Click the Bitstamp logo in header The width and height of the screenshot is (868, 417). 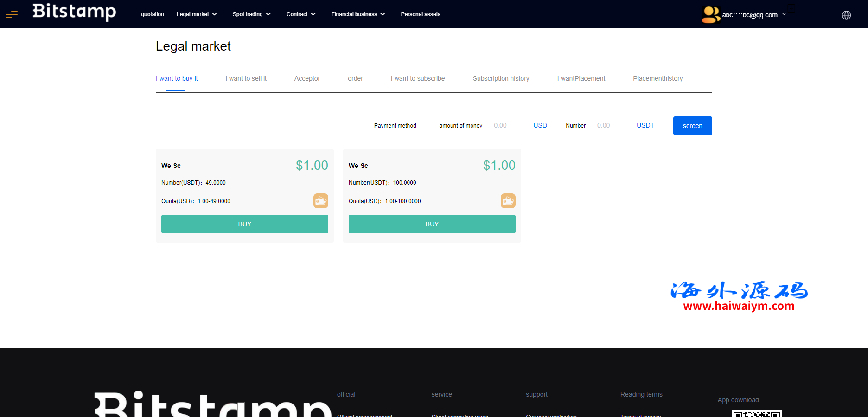click(74, 12)
